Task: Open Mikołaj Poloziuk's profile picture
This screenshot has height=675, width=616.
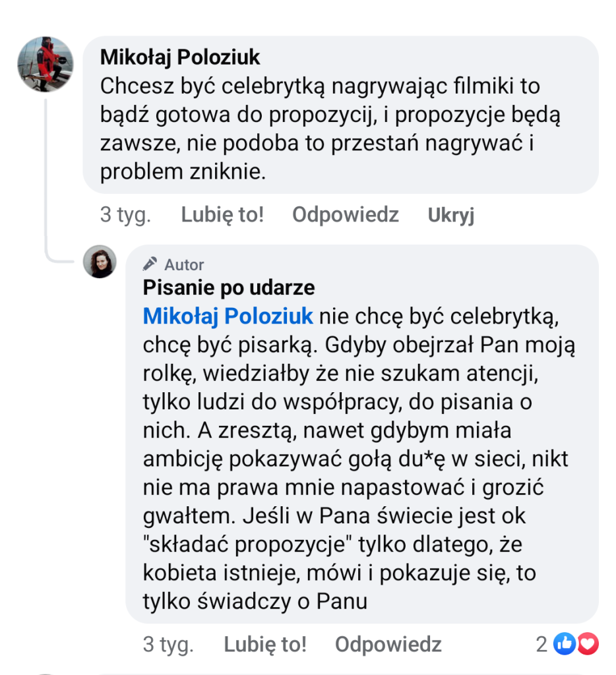Action: click(45, 64)
